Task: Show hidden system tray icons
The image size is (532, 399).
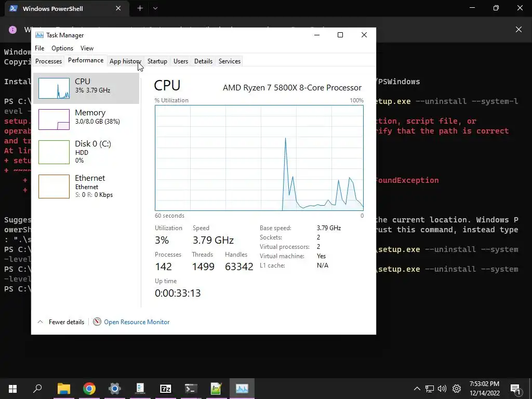Action: pos(417,389)
